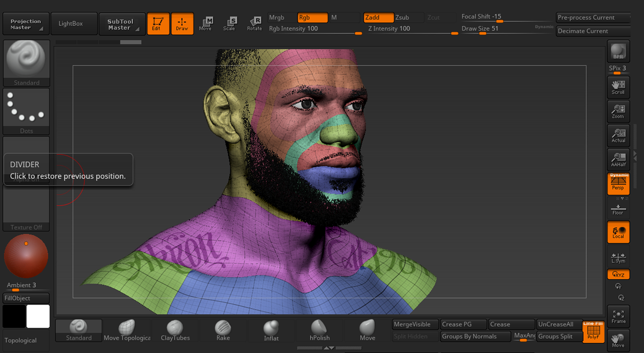Run Pre-process Current decimation
644x353 pixels.
pyautogui.click(x=593, y=18)
